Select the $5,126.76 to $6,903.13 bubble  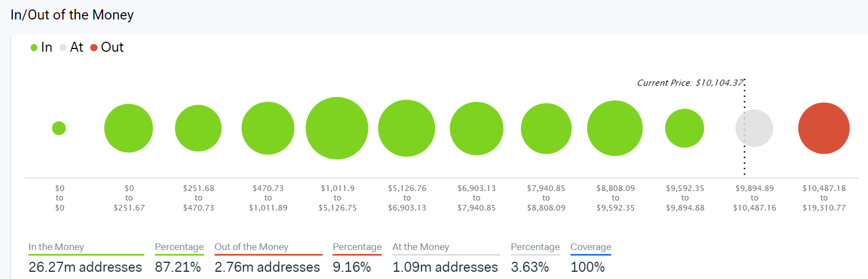coord(407,128)
